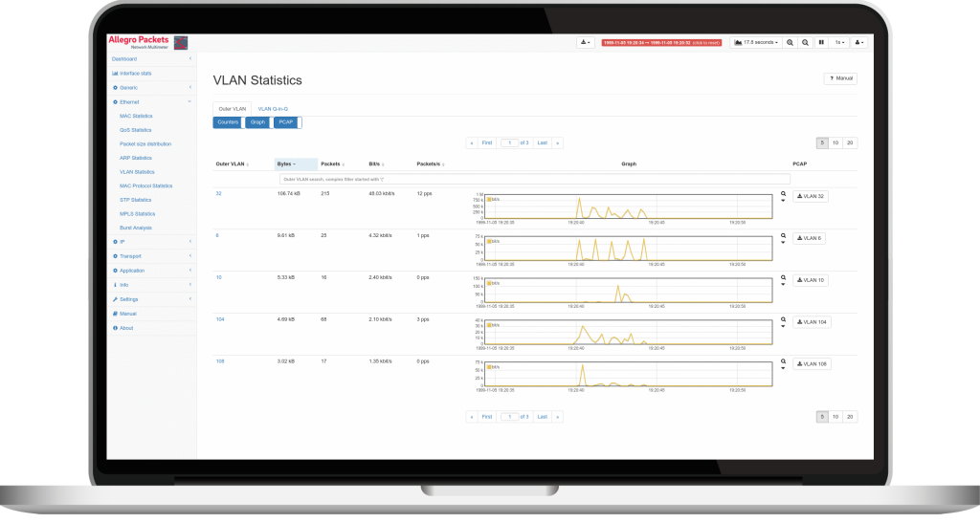Click the Allegro Packets logo

point(141,43)
